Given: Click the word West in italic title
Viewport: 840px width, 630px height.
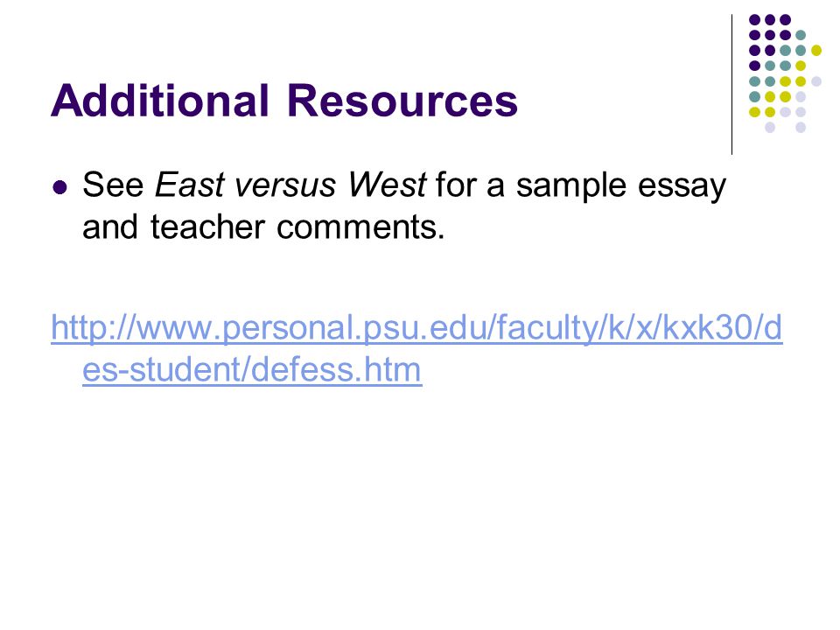Looking at the screenshot, I should (x=388, y=185).
